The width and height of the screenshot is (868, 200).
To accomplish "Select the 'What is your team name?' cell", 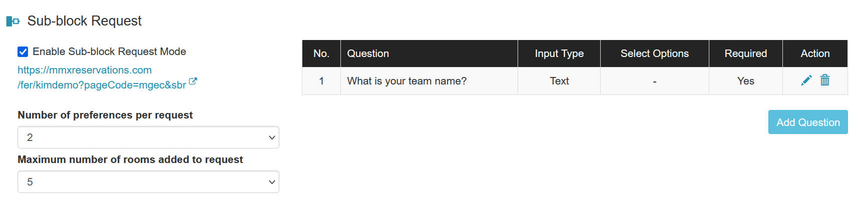I will pos(429,81).
